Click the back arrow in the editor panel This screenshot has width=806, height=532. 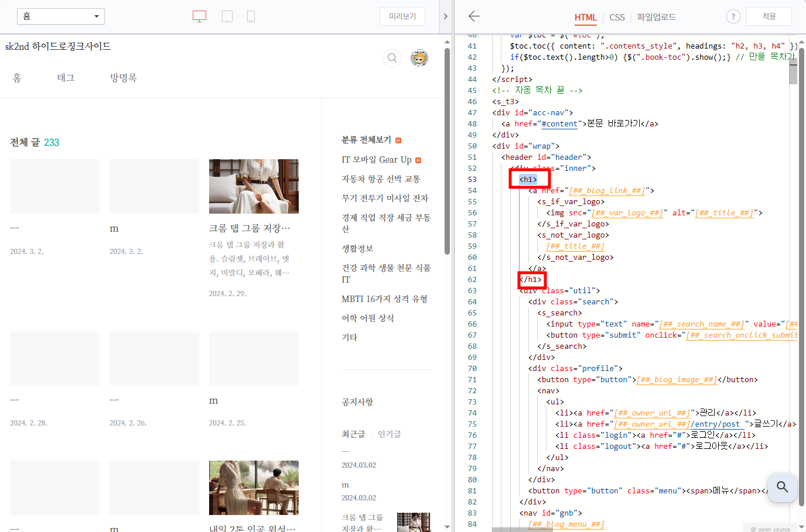474,16
